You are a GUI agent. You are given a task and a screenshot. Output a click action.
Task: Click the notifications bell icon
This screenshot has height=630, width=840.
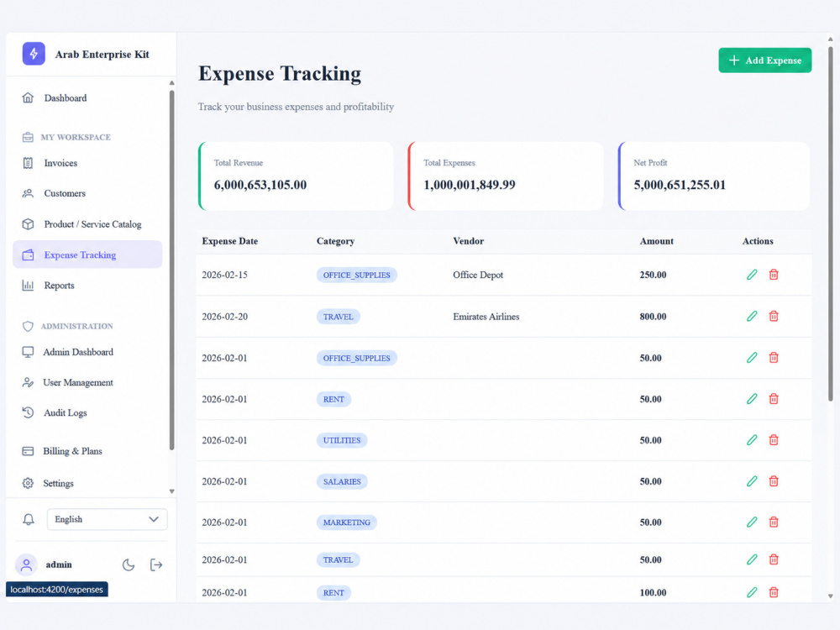pos(29,519)
